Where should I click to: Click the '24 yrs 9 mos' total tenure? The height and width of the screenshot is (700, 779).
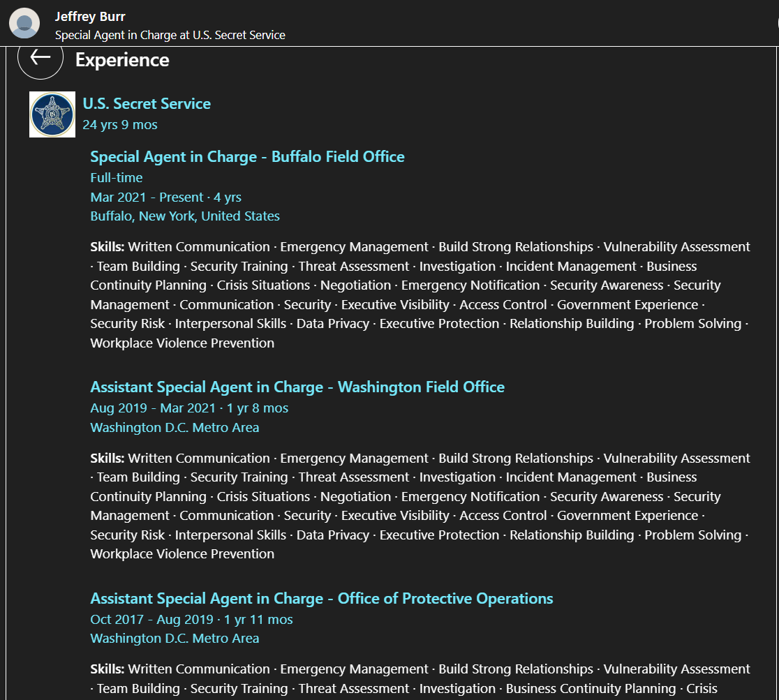pyautogui.click(x=120, y=125)
